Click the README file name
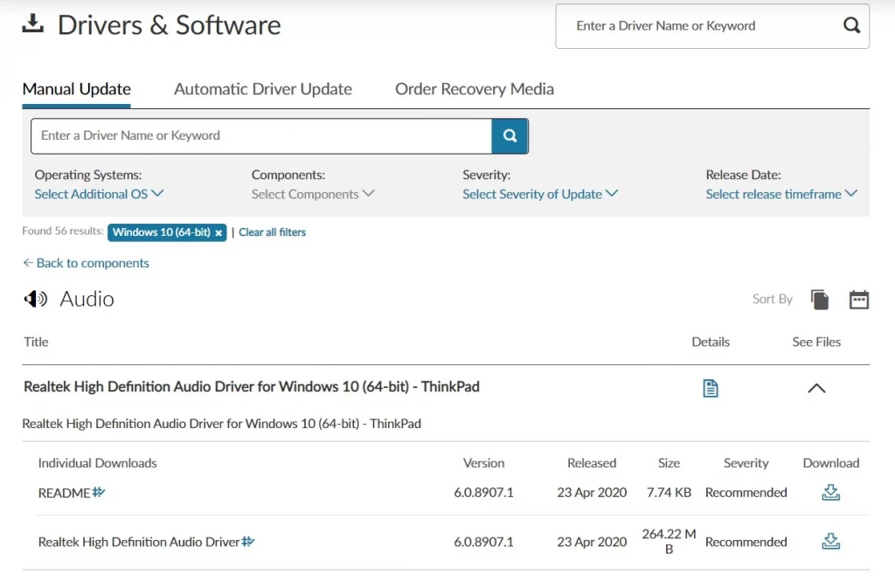895x588 pixels. click(64, 493)
